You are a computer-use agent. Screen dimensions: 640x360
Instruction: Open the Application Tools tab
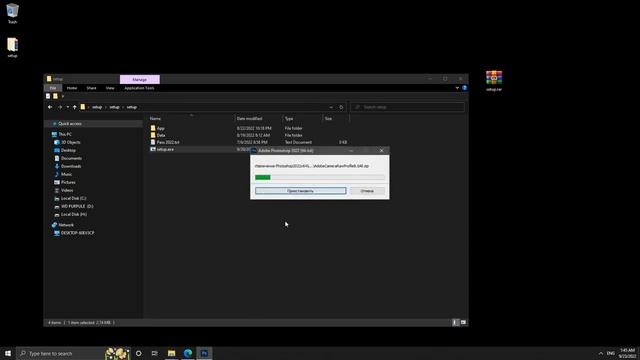(139, 88)
